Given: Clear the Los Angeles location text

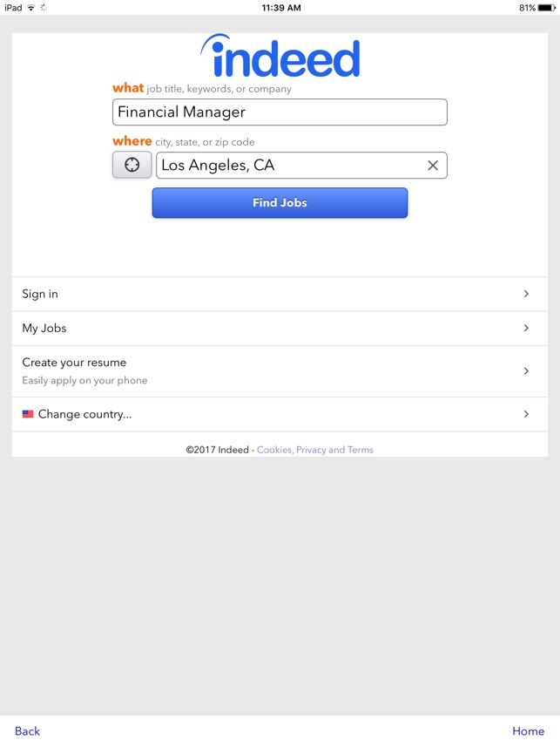Looking at the screenshot, I should 433,166.
